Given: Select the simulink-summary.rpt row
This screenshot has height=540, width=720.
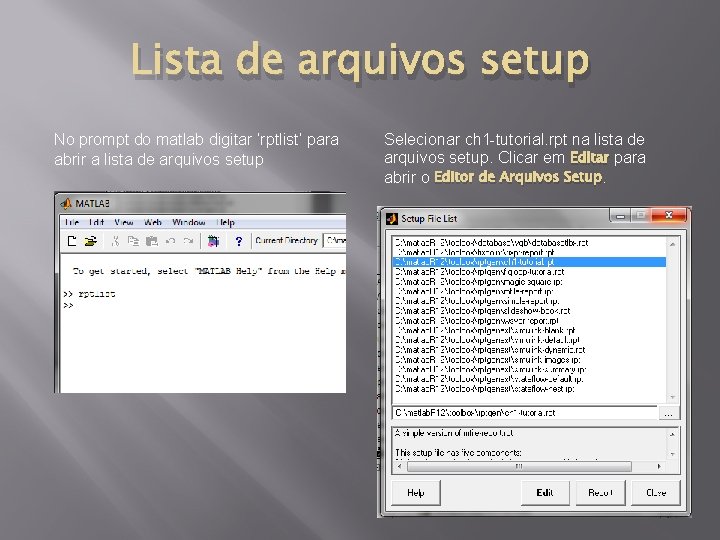Looking at the screenshot, I should tap(529, 369).
